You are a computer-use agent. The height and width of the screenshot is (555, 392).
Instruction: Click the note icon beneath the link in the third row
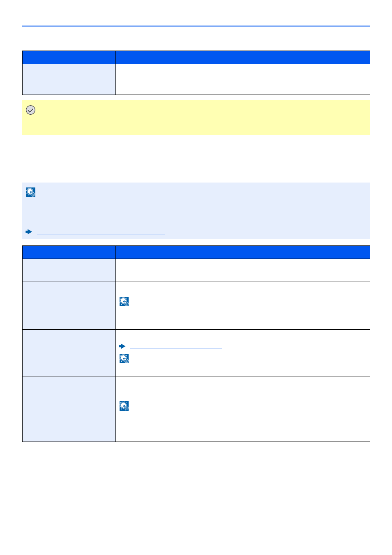(x=124, y=358)
